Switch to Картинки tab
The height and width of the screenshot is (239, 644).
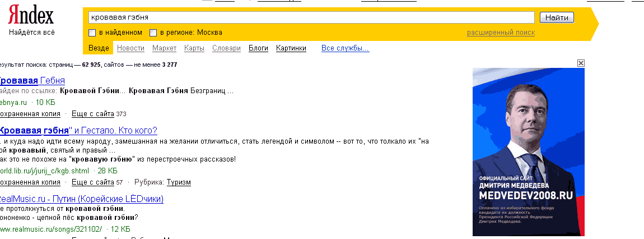coord(291,48)
